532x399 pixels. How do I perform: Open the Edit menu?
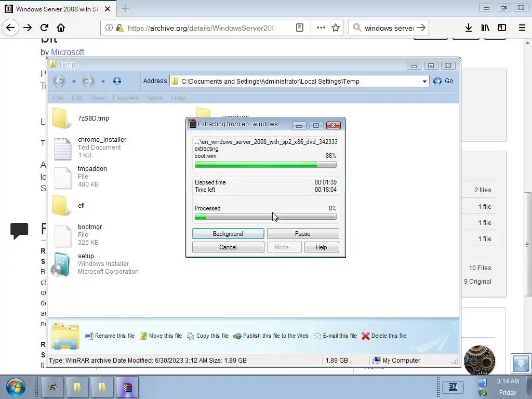77,98
